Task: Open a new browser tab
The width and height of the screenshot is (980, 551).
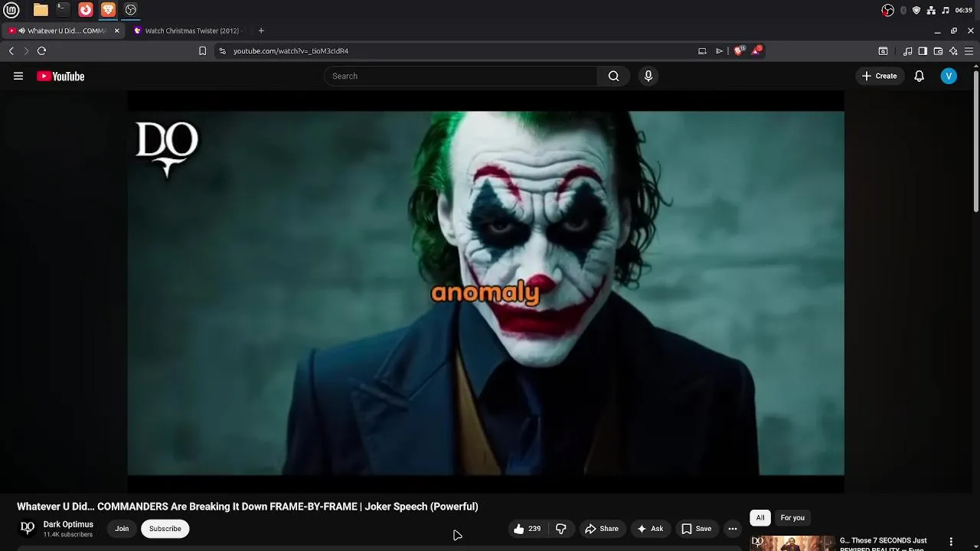Action: point(261,31)
